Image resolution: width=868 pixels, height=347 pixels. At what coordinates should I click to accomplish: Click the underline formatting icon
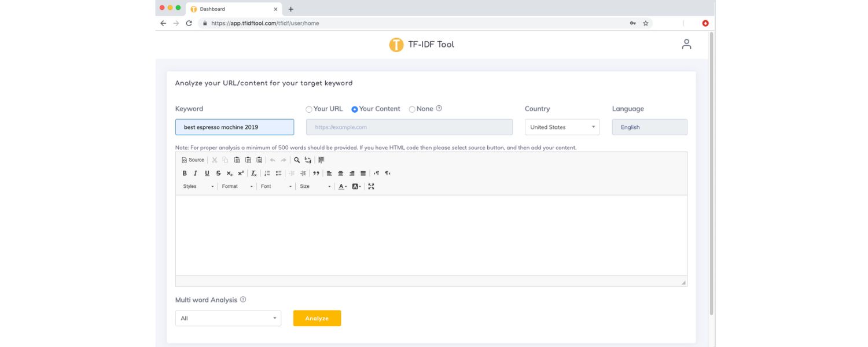coord(207,173)
